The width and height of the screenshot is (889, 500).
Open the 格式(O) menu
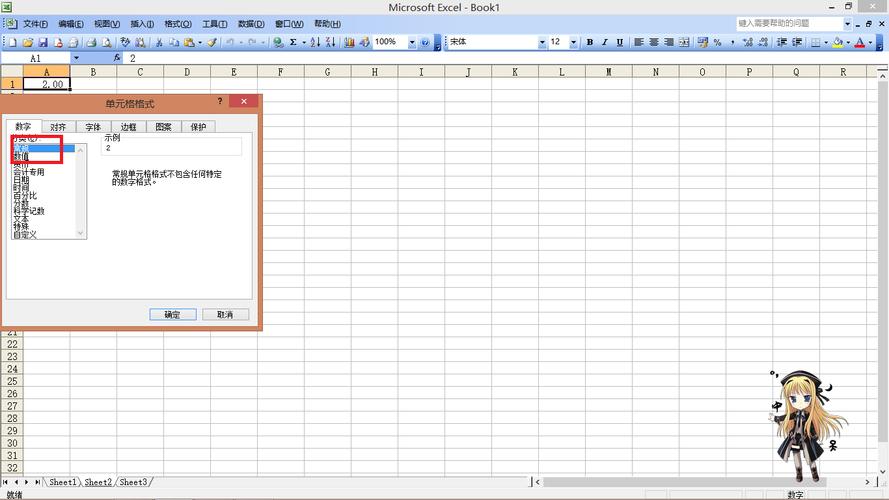(x=178, y=24)
